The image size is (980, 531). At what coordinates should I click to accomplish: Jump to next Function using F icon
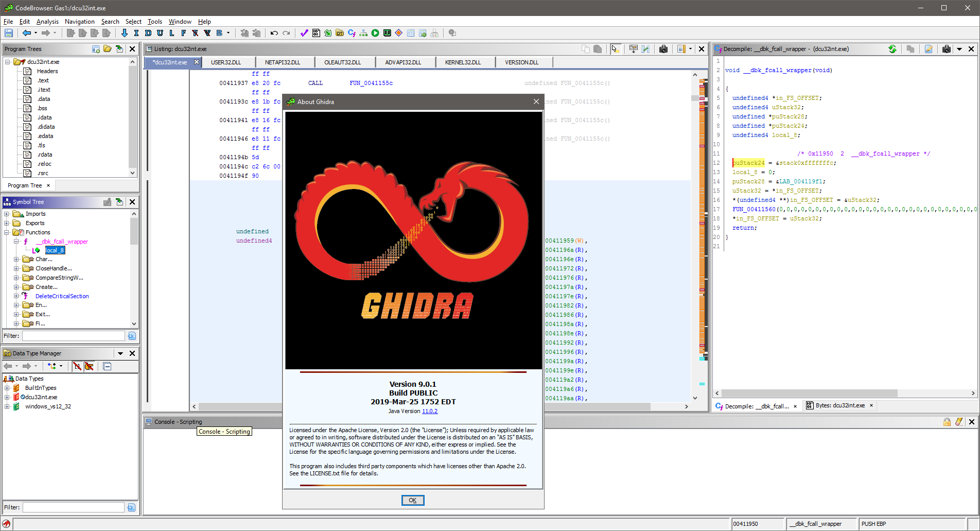tap(183, 33)
